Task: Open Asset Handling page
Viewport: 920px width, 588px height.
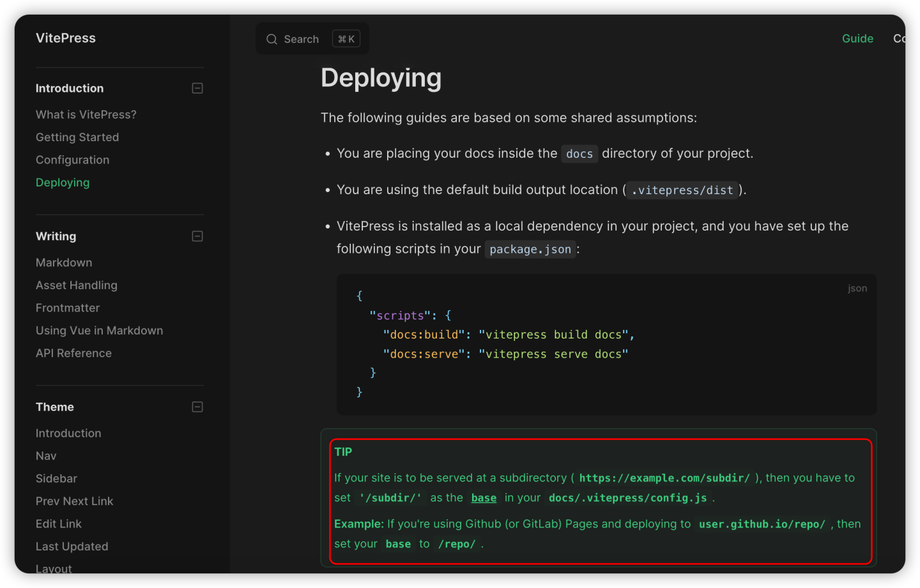Action: pyautogui.click(x=77, y=285)
